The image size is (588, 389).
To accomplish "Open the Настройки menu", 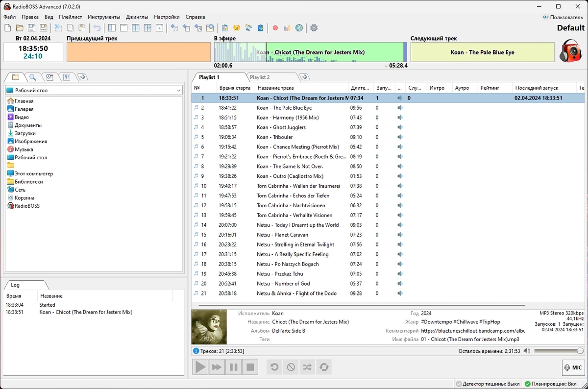I will point(167,17).
